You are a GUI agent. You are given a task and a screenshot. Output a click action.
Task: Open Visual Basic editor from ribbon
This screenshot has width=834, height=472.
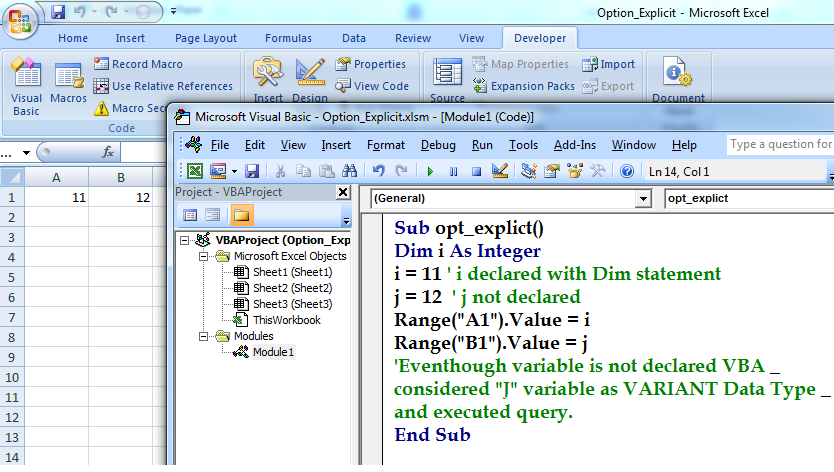(x=26, y=87)
